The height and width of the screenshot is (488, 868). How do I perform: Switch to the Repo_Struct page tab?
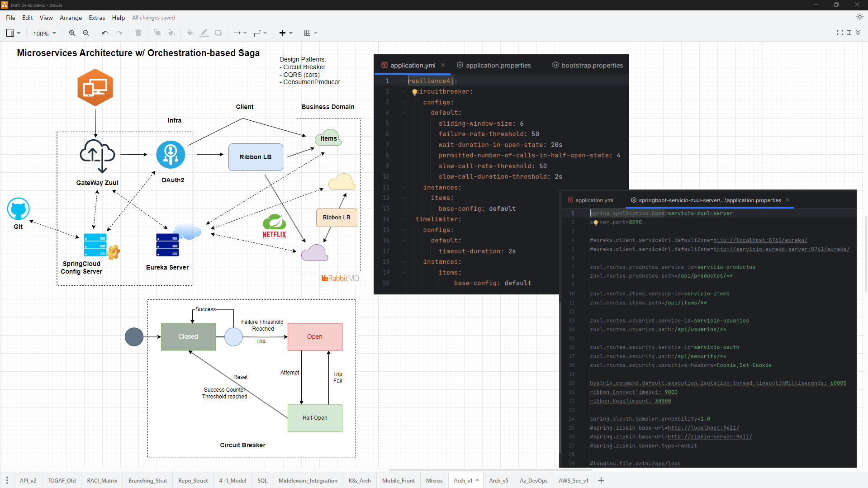pos(193,480)
